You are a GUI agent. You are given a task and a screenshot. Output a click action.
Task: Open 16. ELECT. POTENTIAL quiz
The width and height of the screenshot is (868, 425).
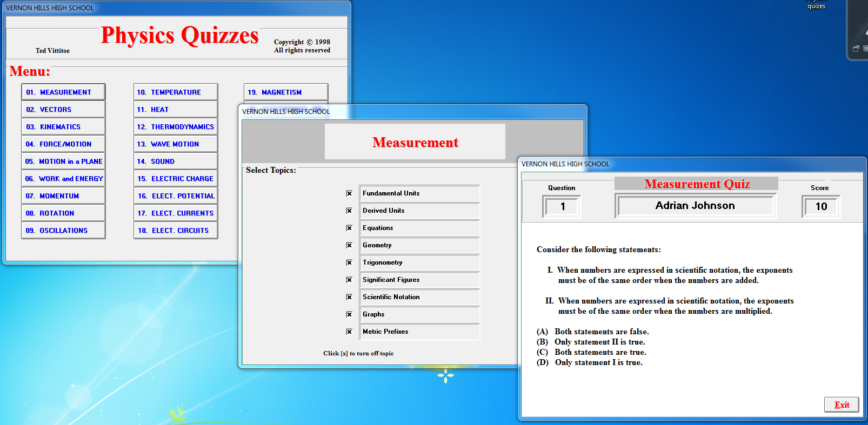176,196
